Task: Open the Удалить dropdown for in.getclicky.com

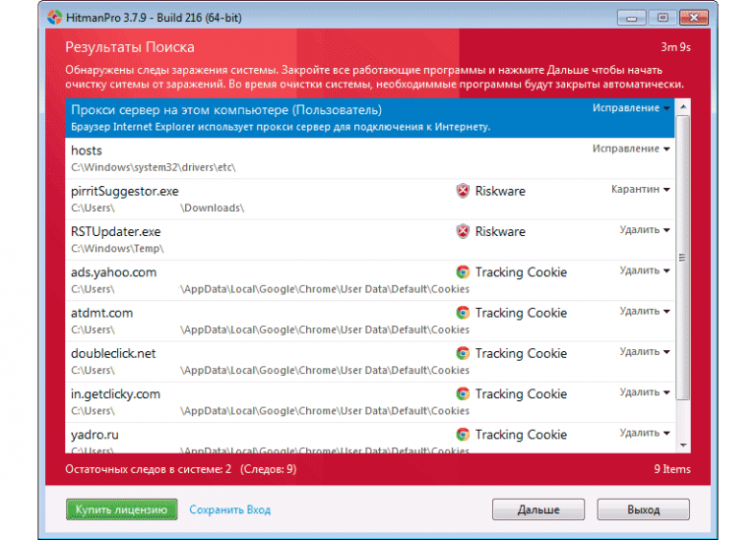Action: pos(645,392)
